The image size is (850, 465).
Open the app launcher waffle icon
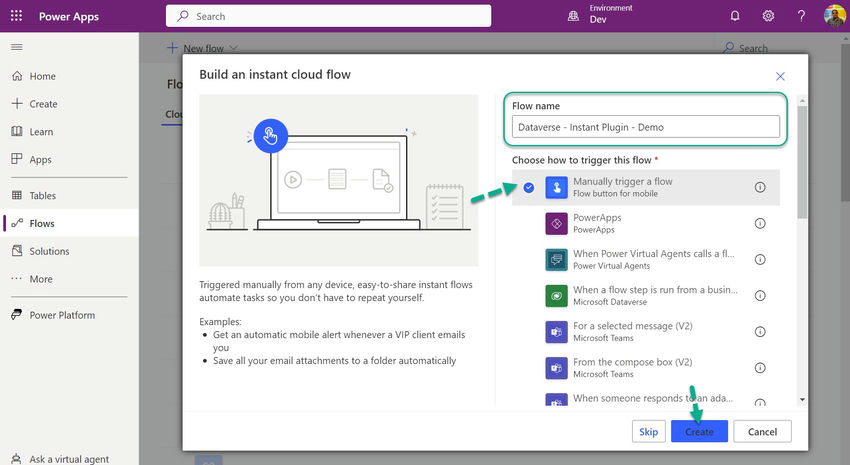pos(16,16)
